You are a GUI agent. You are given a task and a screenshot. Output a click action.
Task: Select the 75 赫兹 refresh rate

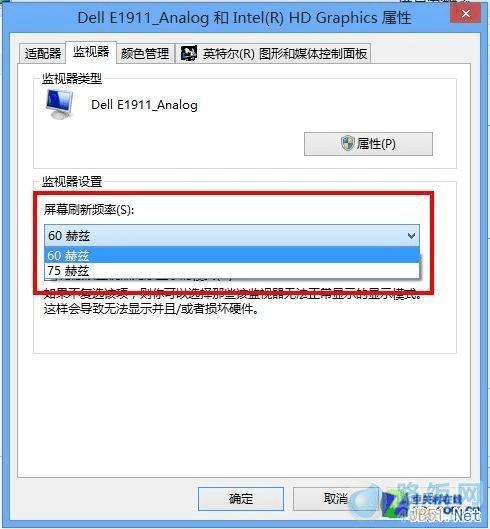click(232, 271)
